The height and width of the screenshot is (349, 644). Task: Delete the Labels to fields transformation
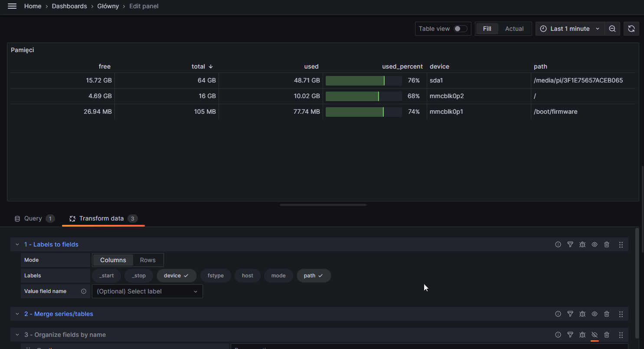point(607,244)
